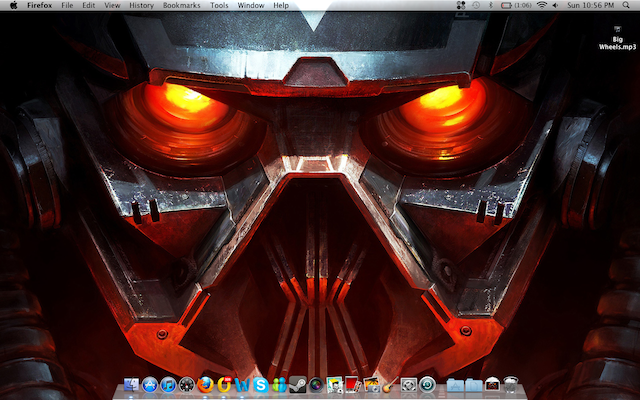
Task: Open the Bookmarks menu
Action: click(x=182, y=5)
